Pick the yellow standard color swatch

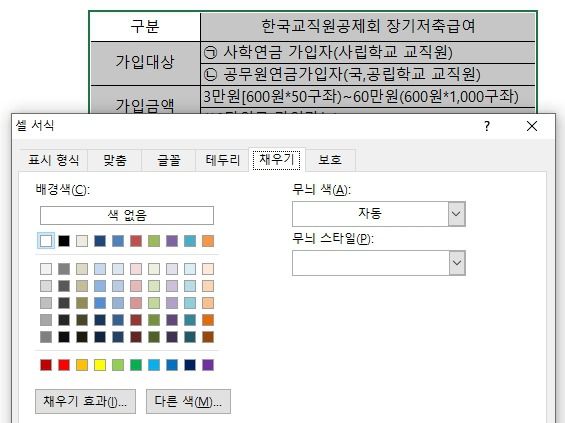[x=100, y=365]
